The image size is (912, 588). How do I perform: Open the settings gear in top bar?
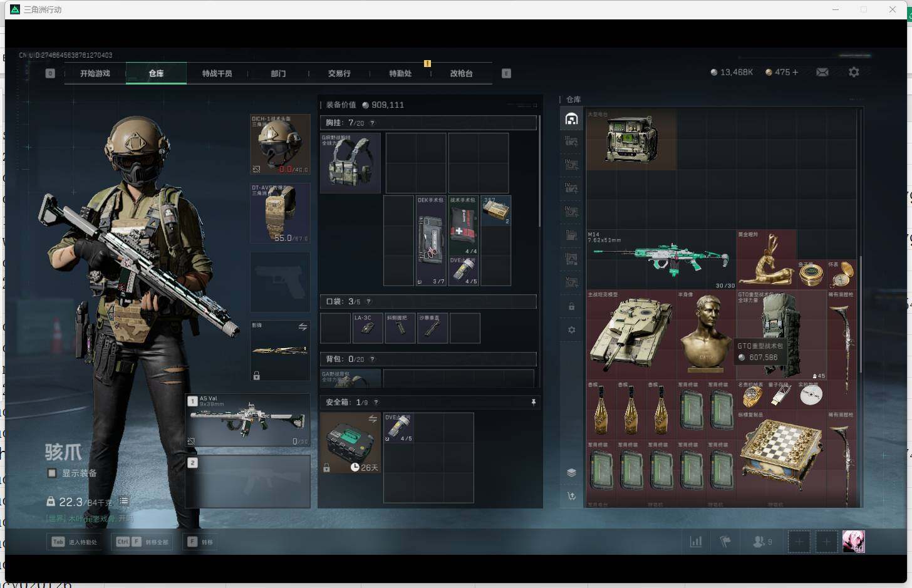coord(854,73)
